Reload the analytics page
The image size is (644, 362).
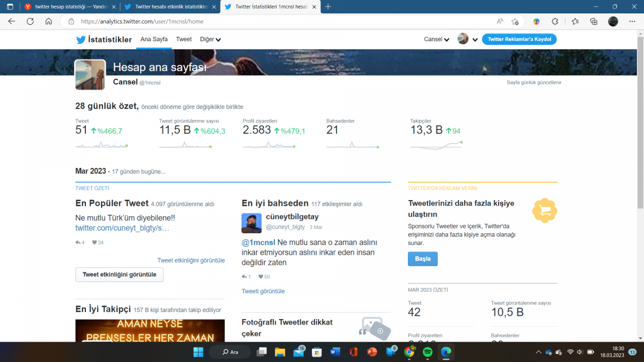[x=30, y=21]
